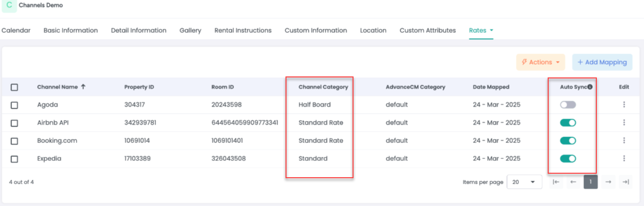Go to the first page arrow
This screenshot has height=206, width=644.
(x=556, y=182)
